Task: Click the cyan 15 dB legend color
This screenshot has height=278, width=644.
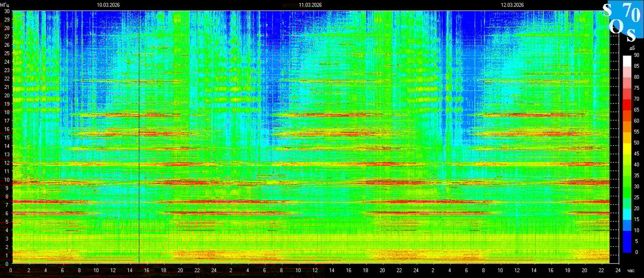Action: click(627, 214)
